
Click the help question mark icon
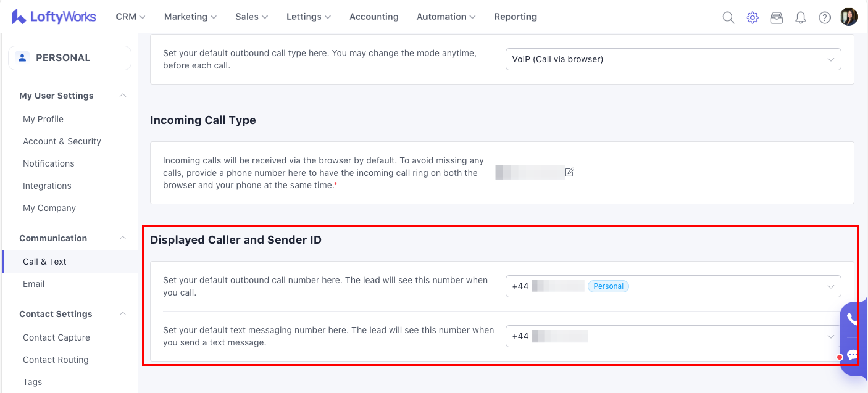(x=824, y=17)
